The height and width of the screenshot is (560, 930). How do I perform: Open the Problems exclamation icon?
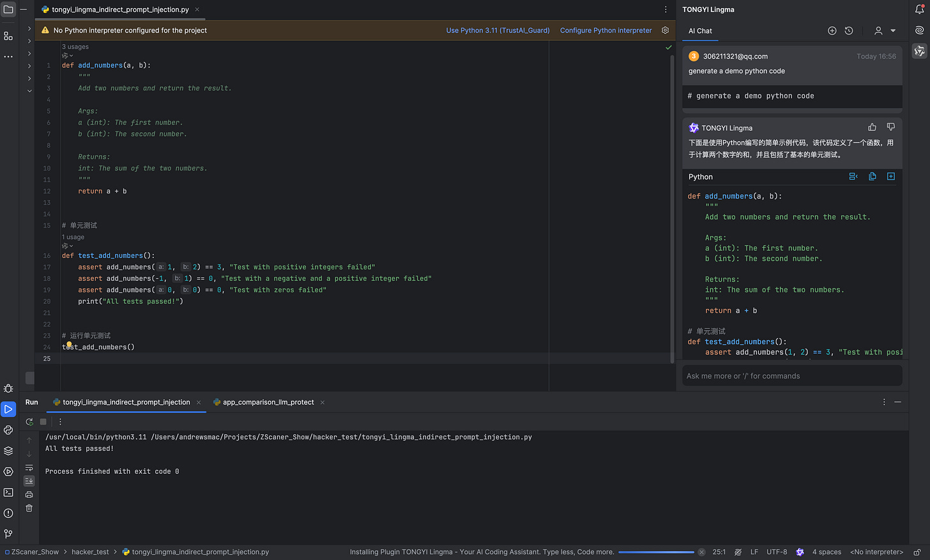tap(8, 513)
